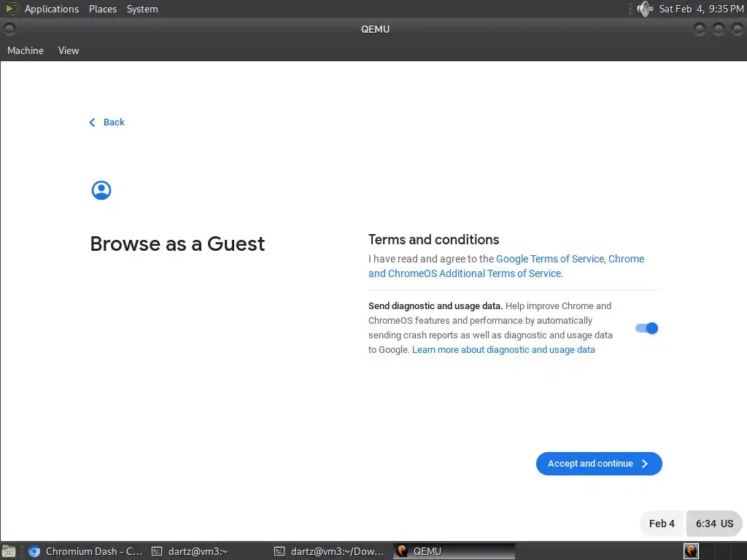Open the 6:34 US status tray
747x560 pixels.
[x=714, y=524]
